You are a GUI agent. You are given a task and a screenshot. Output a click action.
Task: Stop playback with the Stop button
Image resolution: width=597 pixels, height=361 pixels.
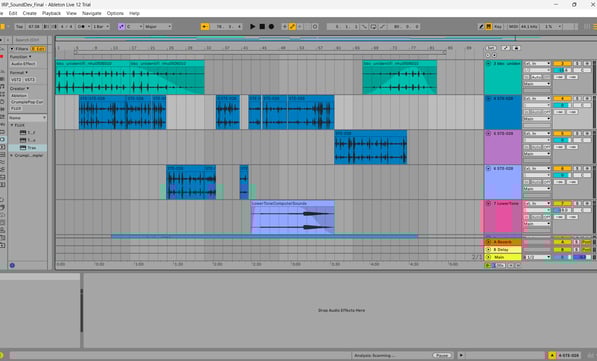tap(262, 27)
